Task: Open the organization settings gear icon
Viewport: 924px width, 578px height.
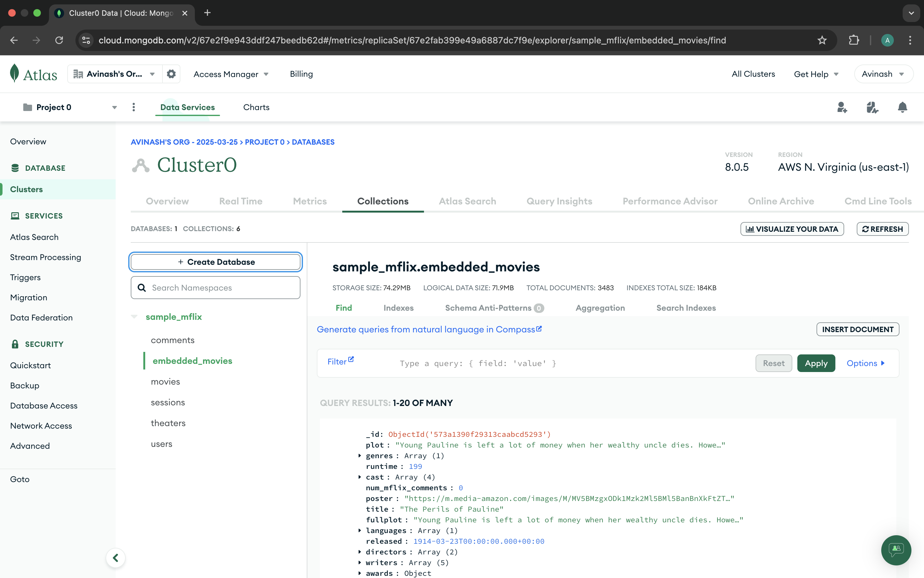Action: [171, 74]
